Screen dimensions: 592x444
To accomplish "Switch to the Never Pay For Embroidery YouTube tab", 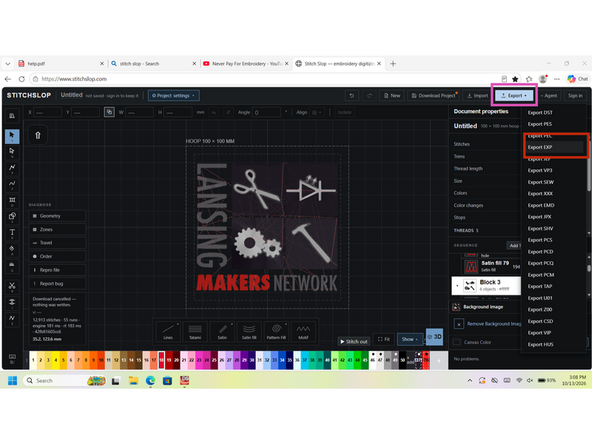I will pyautogui.click(x=245, y=64).
